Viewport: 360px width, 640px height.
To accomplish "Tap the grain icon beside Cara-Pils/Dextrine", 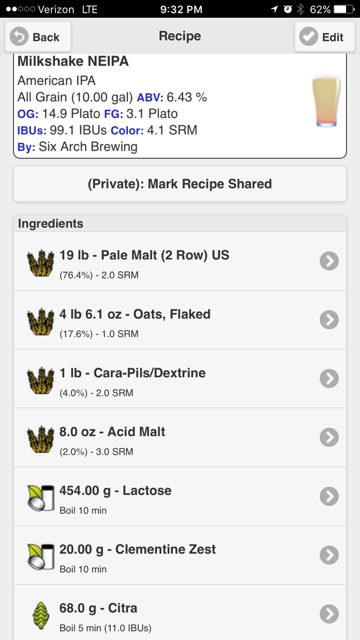I will click(x=40, y=381).
